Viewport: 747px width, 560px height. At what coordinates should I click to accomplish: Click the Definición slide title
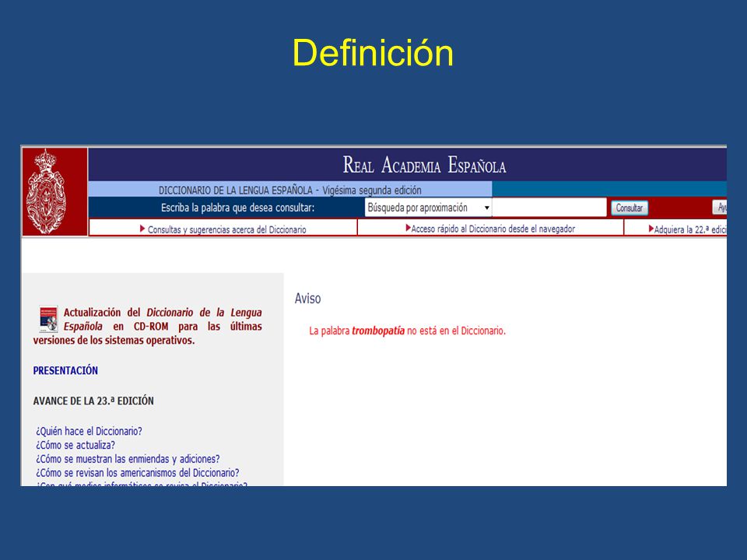(x=373, y=52)
